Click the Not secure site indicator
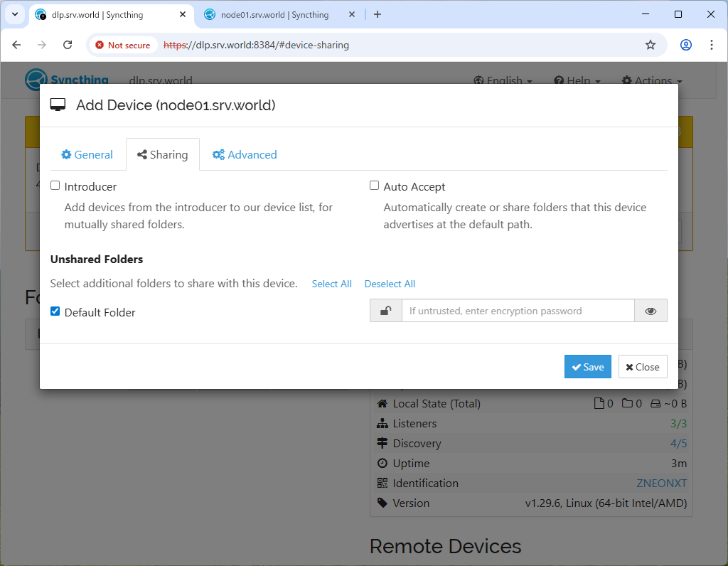Viewport: 728px width, 566px height. coord(123,45)
